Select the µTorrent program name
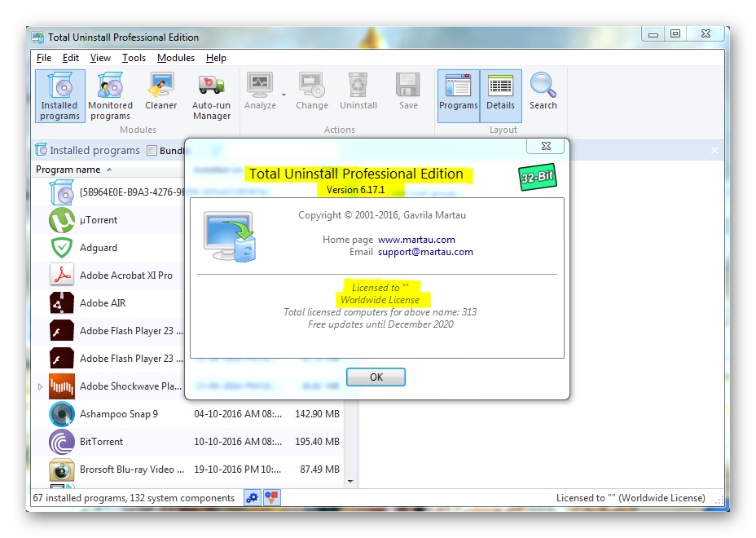Image resolution: width=756 pixels, height=538 pixels. coord(99,220)
